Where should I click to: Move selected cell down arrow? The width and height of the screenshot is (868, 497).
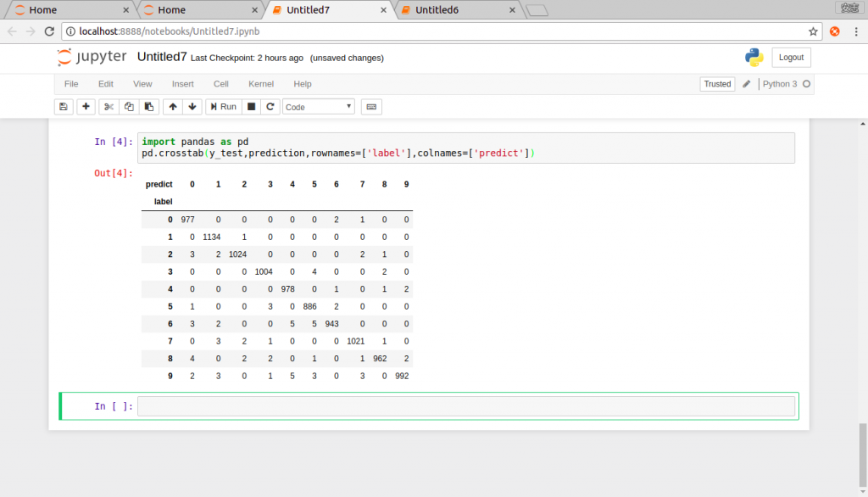point(192,106)
